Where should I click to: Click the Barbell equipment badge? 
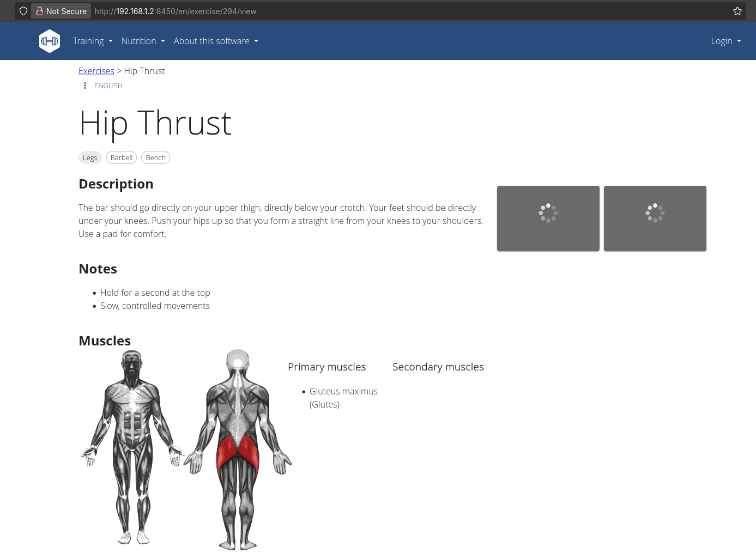point(122,157)
